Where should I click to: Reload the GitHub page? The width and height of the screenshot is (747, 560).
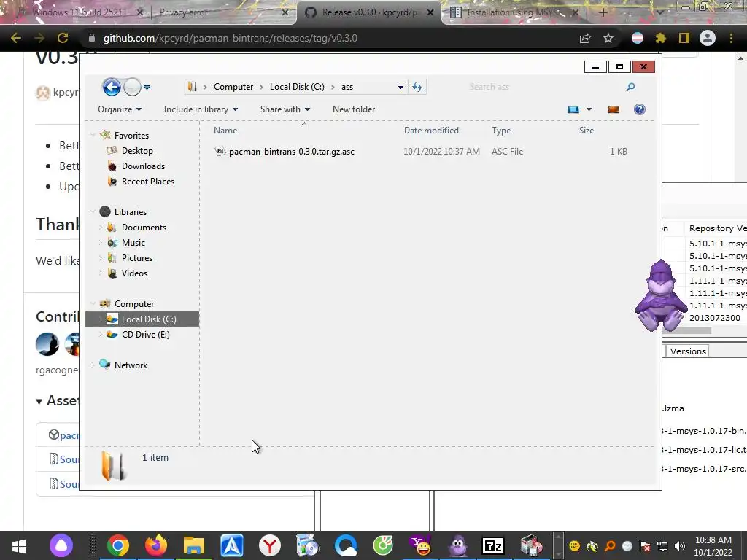(x=63, y=38)
